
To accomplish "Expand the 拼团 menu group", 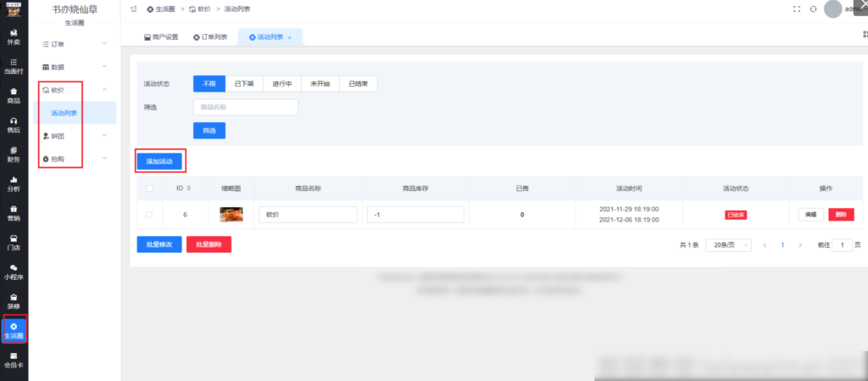I will 76,134.
